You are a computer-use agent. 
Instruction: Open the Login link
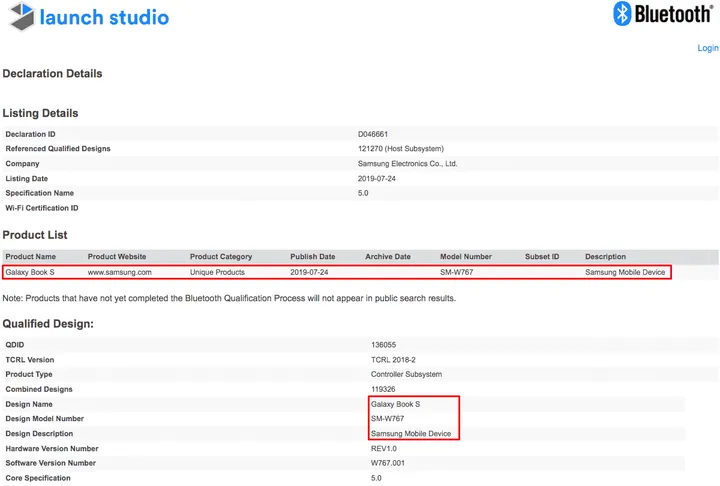point(707,48)
